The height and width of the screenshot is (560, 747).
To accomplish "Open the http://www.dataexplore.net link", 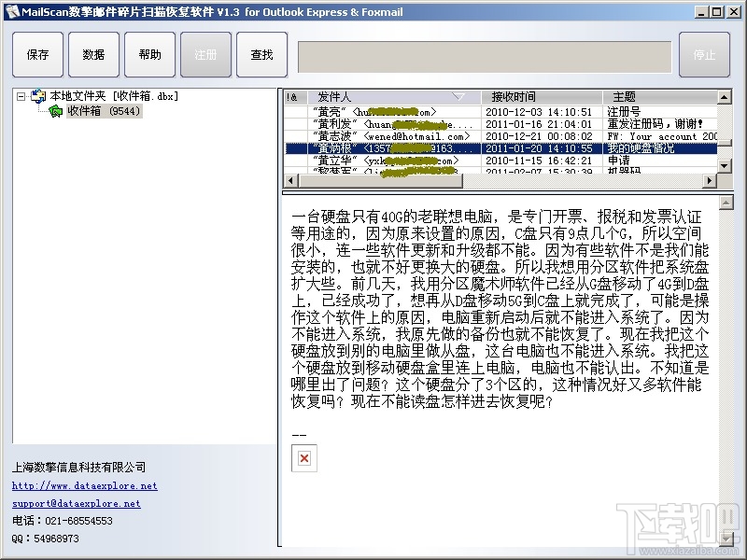I will coord(85,485).
